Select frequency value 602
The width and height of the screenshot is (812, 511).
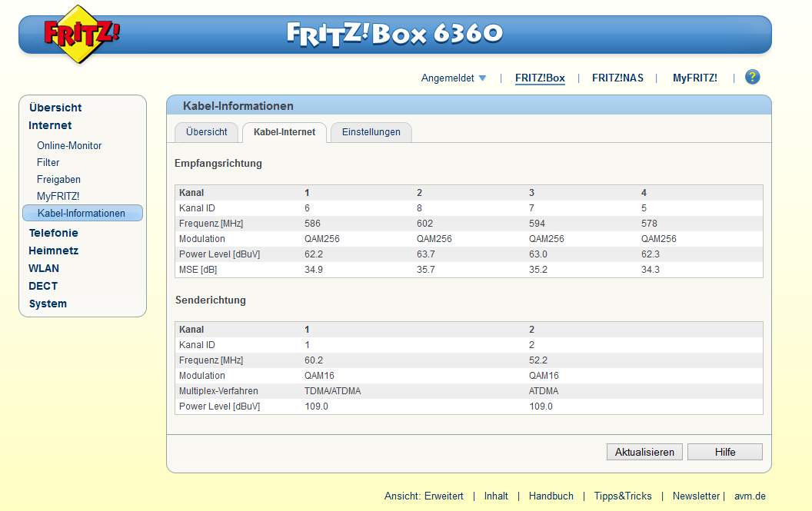pos(424,224)
